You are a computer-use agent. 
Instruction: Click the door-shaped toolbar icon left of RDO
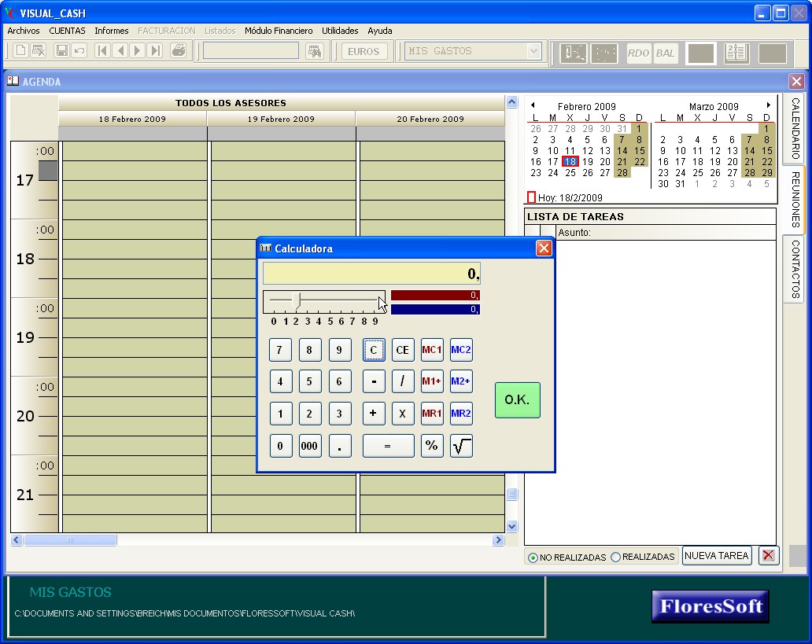pos(574,53)
